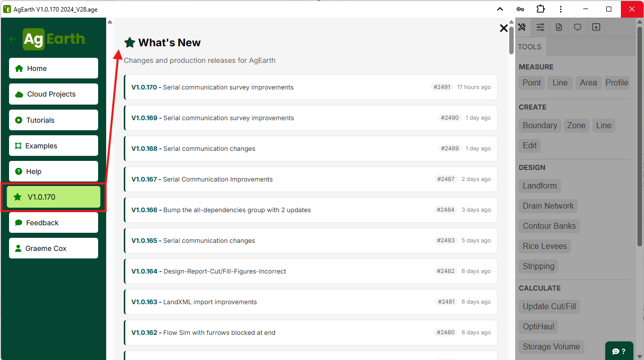Open the comments speech-bubble panel icon
Screen dimensions: 644x360
pyautogui.click(x=578, y=28)
